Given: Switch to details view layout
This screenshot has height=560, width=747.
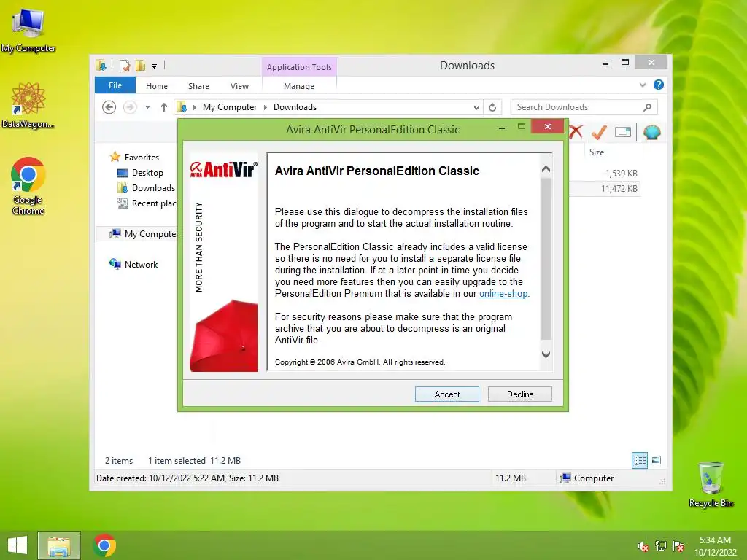Looking at the screenshot, I should [x=639, y=460].
